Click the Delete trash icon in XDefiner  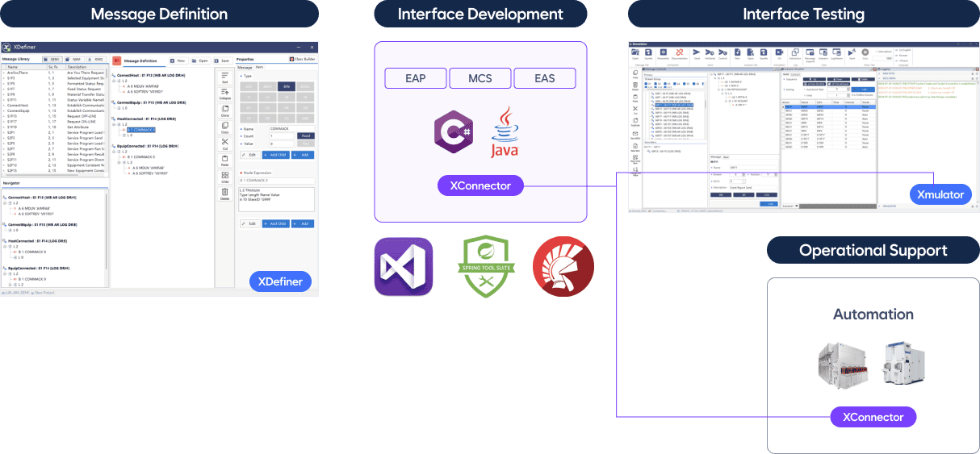tap(224, 194)
